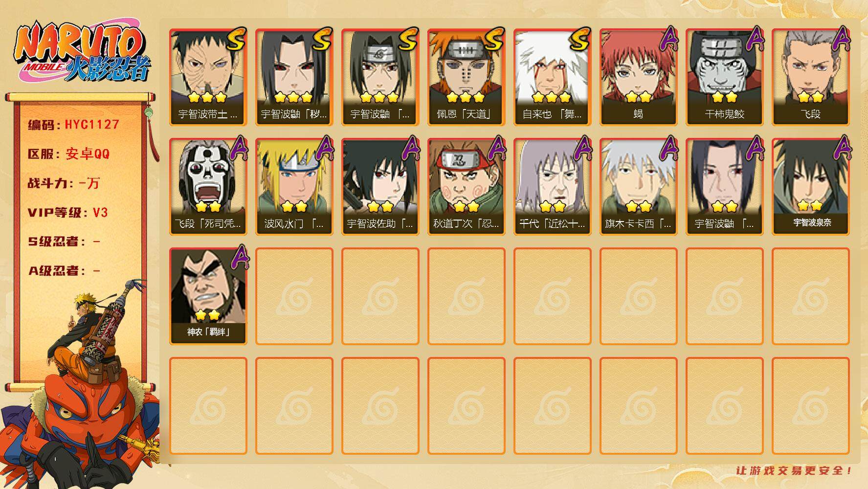
Task: Select the 佩恩「天道」 ninja card
Action: pyautogui.click(x=466, y=77)
